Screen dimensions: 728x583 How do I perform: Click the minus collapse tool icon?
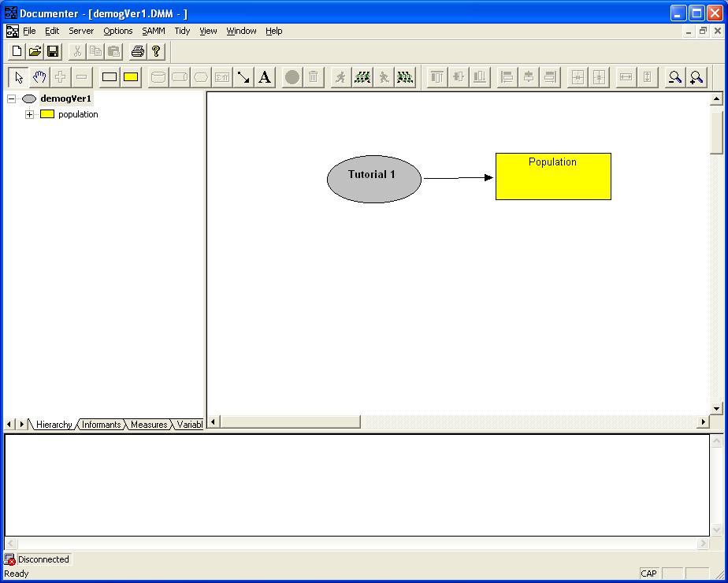click(82, 77)
